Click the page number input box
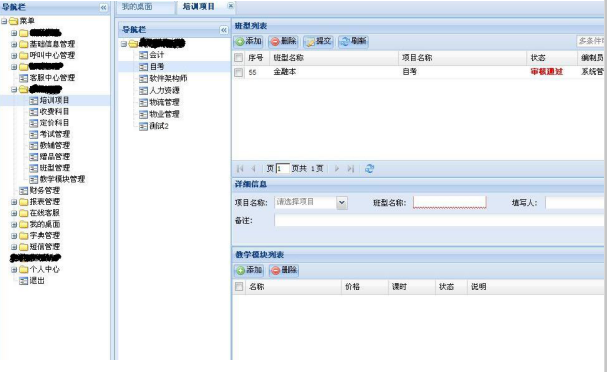 (x=283, y=169)
